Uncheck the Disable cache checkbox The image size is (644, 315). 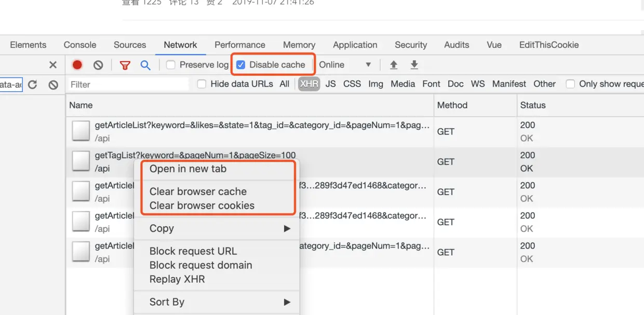pos(240,65)
